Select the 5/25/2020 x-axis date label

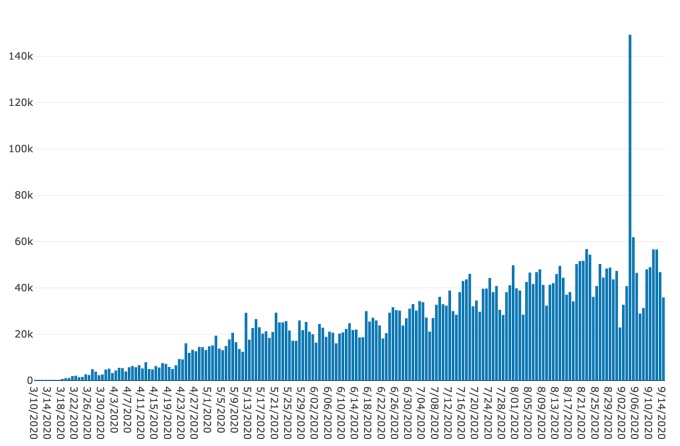288,413
